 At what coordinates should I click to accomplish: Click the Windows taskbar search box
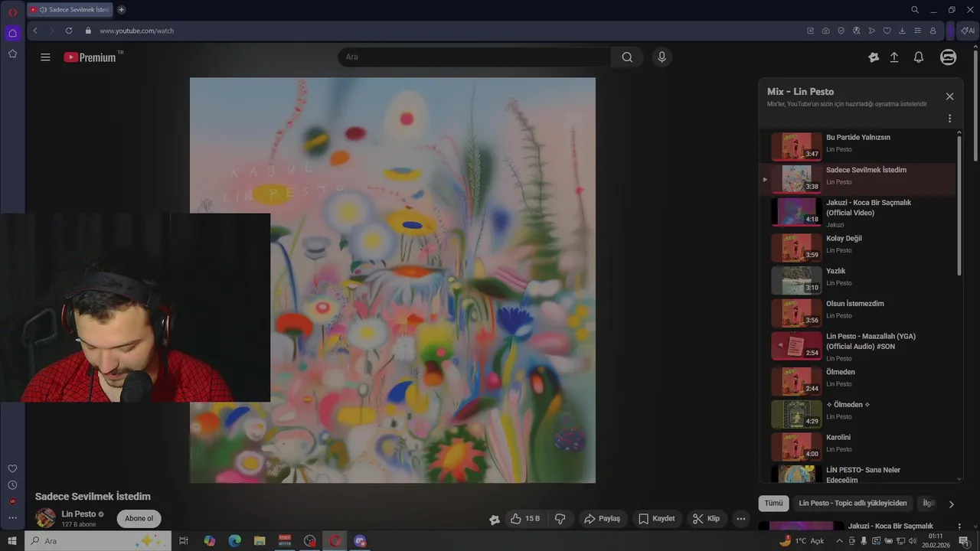pos(98,541)
